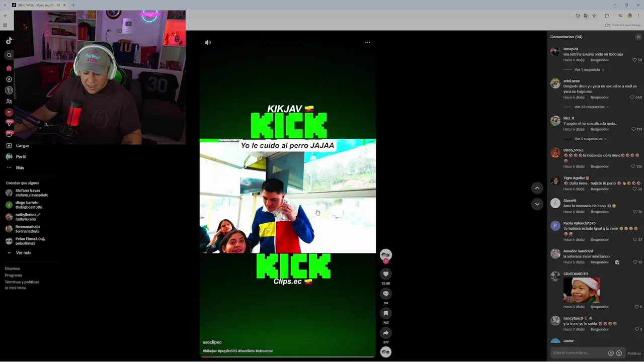Open Chrome's translate page icon
The height and width of the screenshot is (362, 644).
(x=586, y=16)
